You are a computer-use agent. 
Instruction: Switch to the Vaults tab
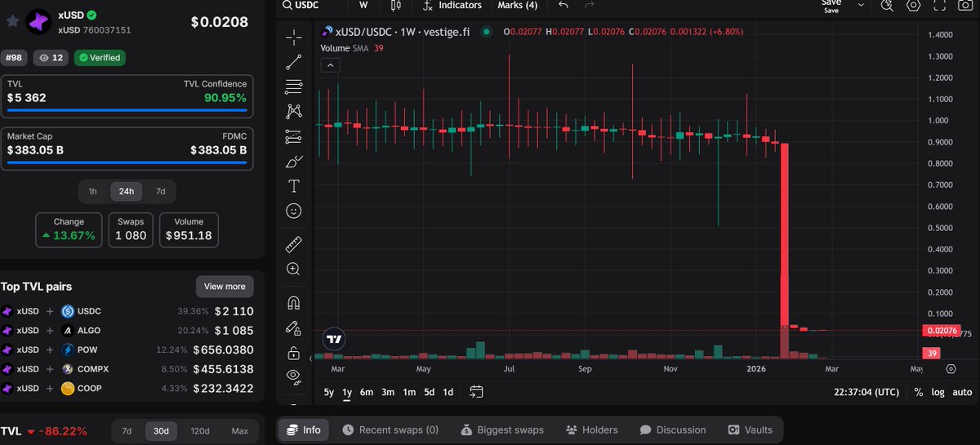(x=751, y=429)
